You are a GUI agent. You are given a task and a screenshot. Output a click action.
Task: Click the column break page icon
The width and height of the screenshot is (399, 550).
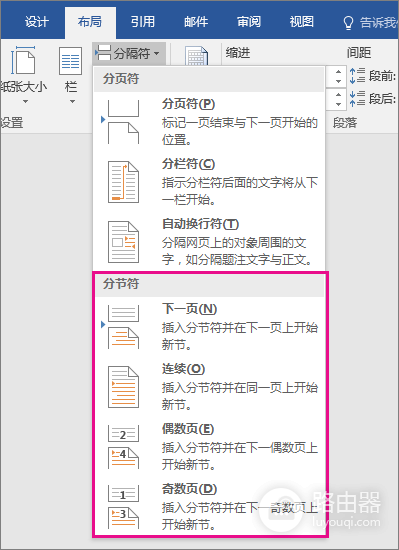pyautogui.click(x=123, y=182)
